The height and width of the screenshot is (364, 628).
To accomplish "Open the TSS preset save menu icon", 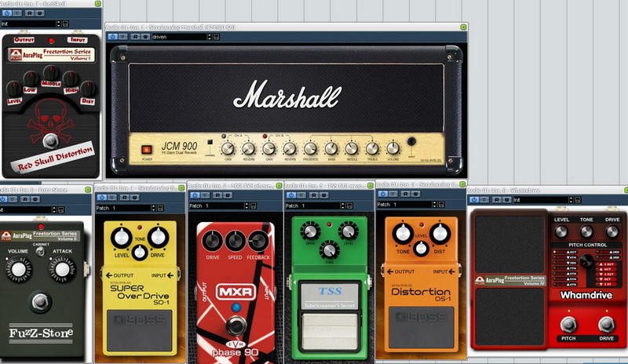I will click(349, 206).
